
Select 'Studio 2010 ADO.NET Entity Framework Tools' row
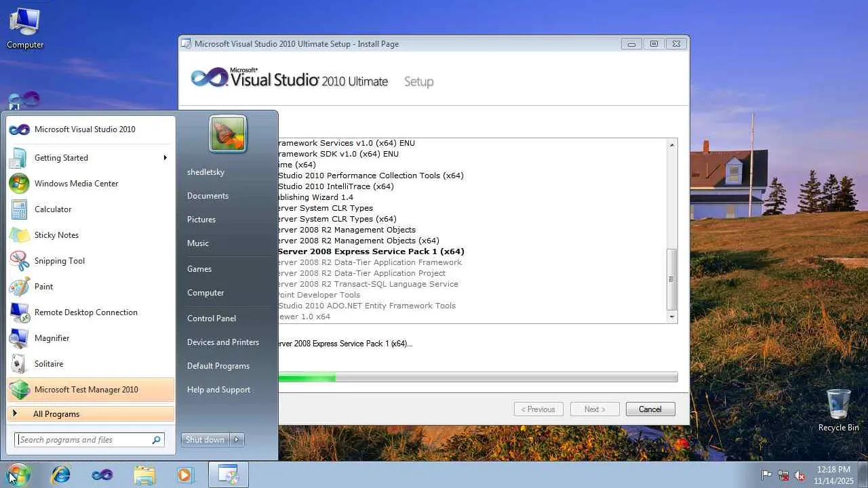click(367, 306)
